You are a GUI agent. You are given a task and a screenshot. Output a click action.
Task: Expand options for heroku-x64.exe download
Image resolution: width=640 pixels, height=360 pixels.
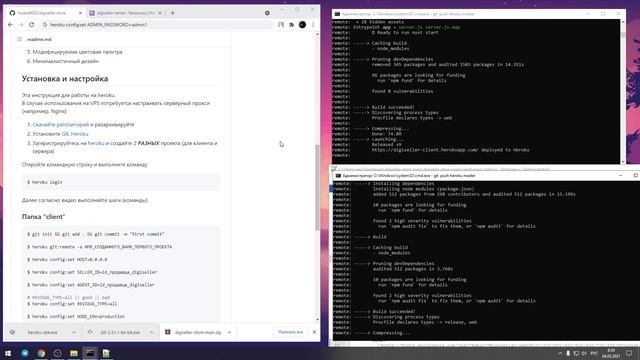pos(74,332)
